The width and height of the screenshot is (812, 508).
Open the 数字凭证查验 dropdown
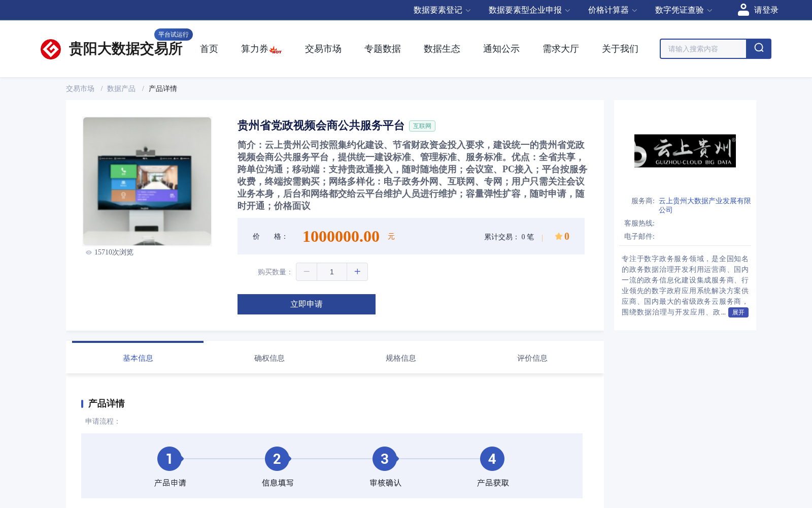[x=684, y=10]
